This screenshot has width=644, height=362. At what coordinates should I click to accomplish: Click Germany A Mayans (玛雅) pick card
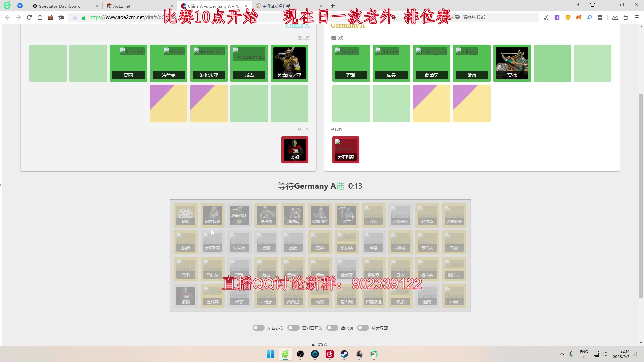coord(351,63)
